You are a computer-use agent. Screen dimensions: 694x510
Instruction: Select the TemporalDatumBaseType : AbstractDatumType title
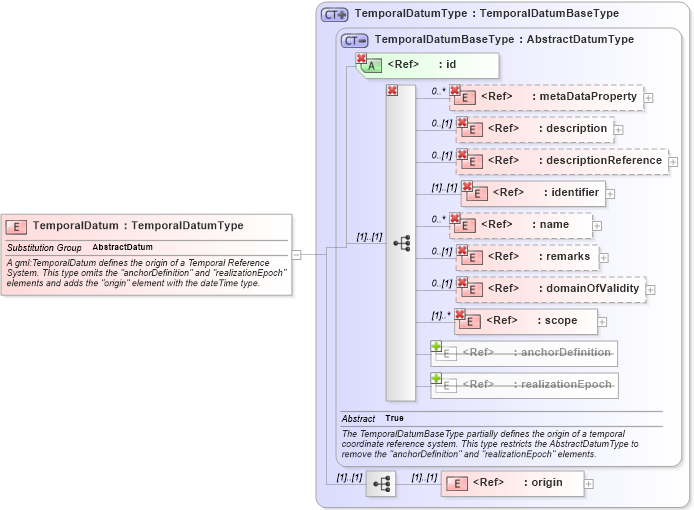[x=504, y=39]
